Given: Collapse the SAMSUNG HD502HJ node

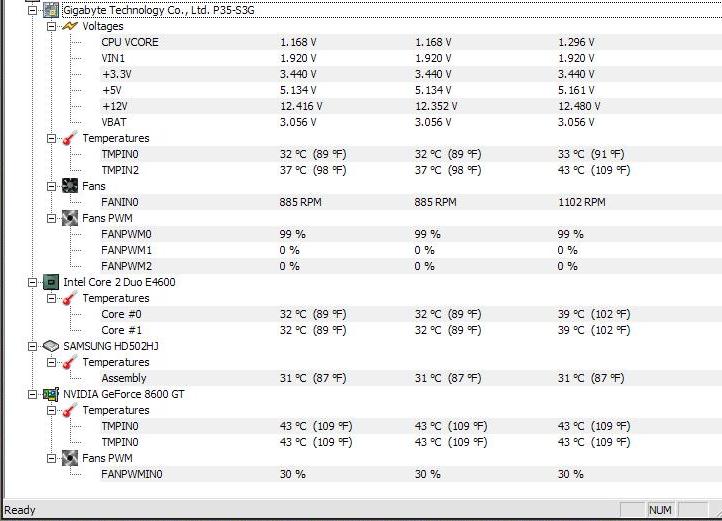Looking at the screenshot, I should (32, 346).
